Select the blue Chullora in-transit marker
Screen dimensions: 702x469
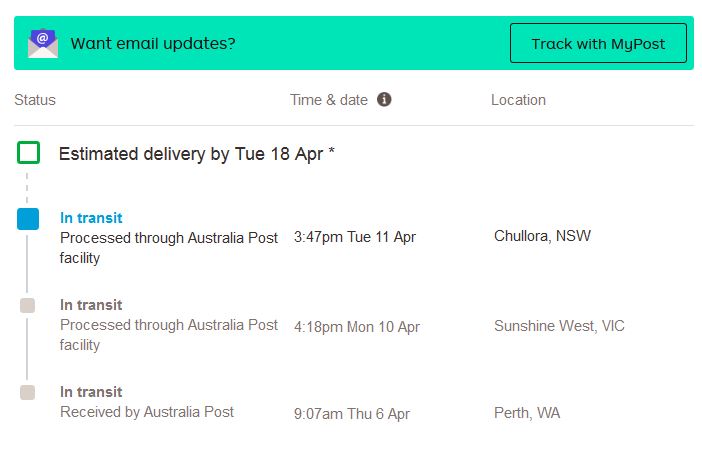[x=28, y=219]
